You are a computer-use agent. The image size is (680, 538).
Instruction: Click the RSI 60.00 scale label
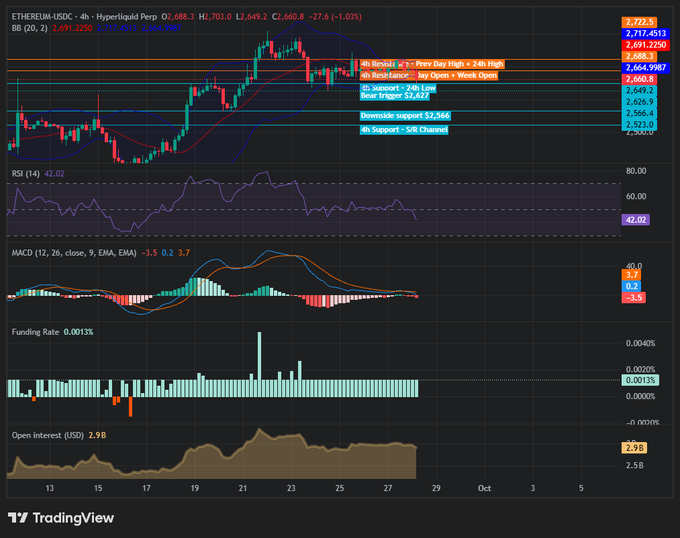coord(636,196)
